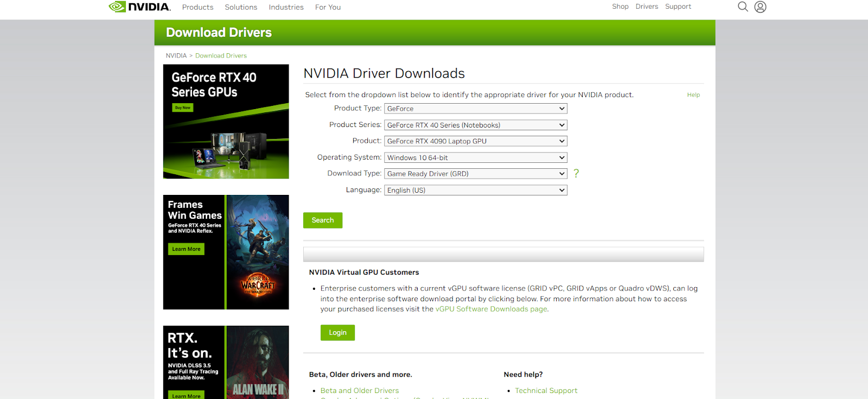Click the NVIDIA logo

[x=139, y=7]
